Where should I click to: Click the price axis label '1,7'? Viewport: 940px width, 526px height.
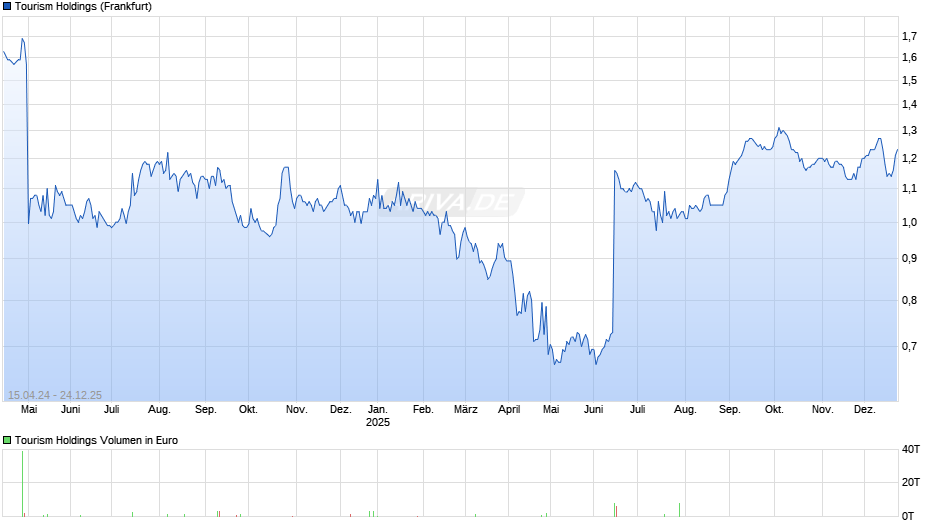tap(909, 37)
